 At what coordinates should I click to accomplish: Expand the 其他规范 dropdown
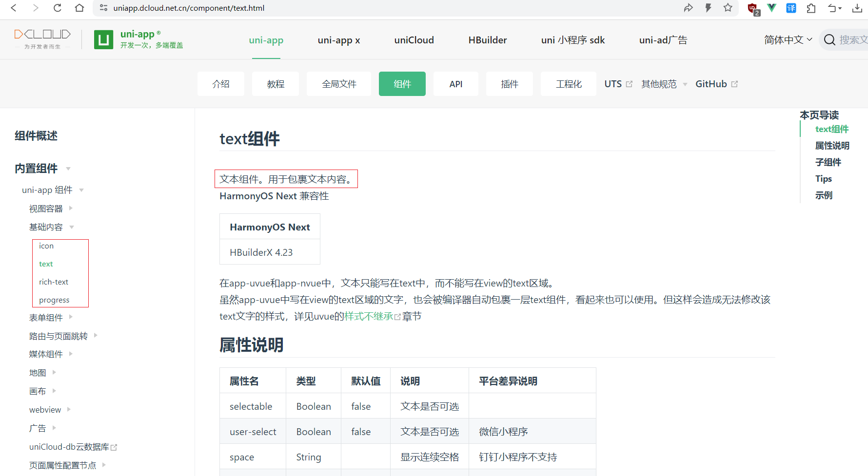tap(664, 84)
